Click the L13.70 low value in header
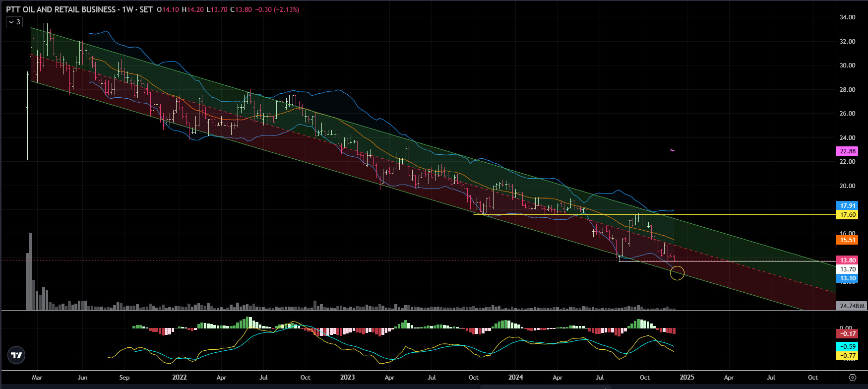 (x=217, y=9)
